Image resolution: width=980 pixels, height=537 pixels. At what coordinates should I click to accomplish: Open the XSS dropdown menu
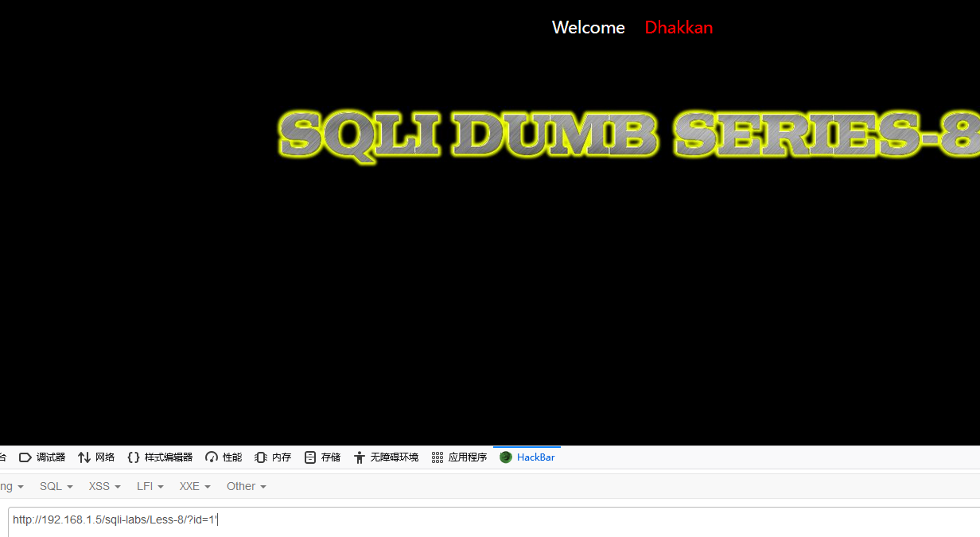click(104, 486)
